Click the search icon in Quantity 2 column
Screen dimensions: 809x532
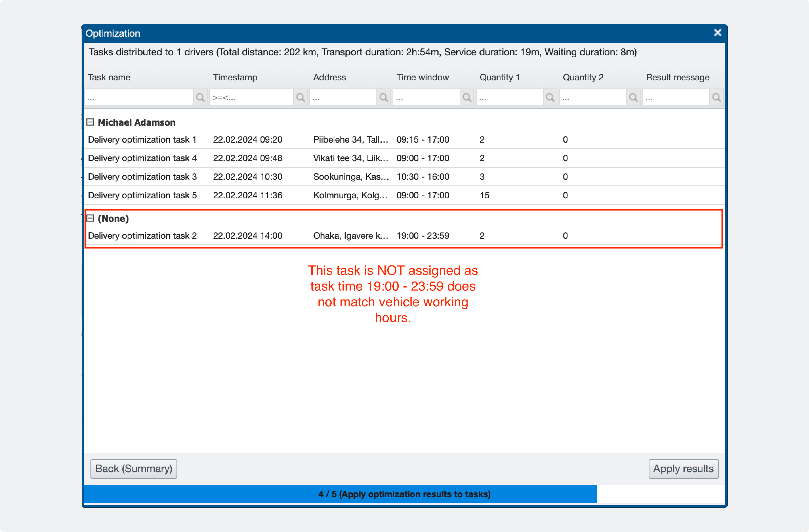(x=633, y=98)
